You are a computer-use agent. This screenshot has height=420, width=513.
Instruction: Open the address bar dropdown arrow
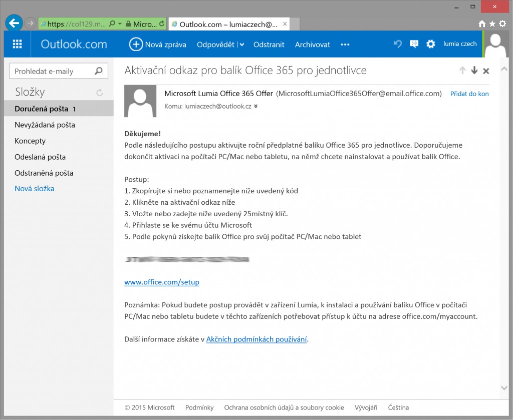point(120,24)
